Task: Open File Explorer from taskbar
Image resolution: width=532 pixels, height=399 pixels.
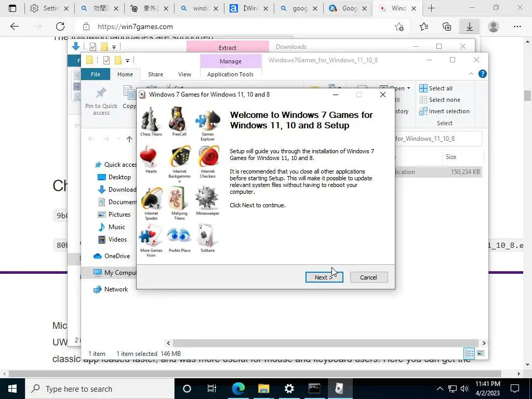Action: [x=263, y=389]
